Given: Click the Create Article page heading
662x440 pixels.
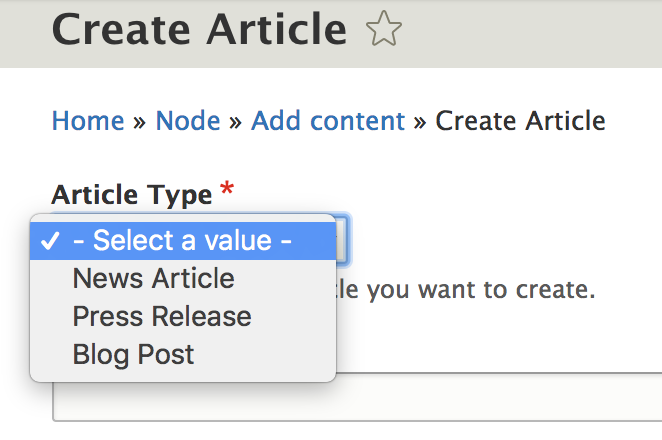Looking at the screenshot, I should tap(199, 30).
